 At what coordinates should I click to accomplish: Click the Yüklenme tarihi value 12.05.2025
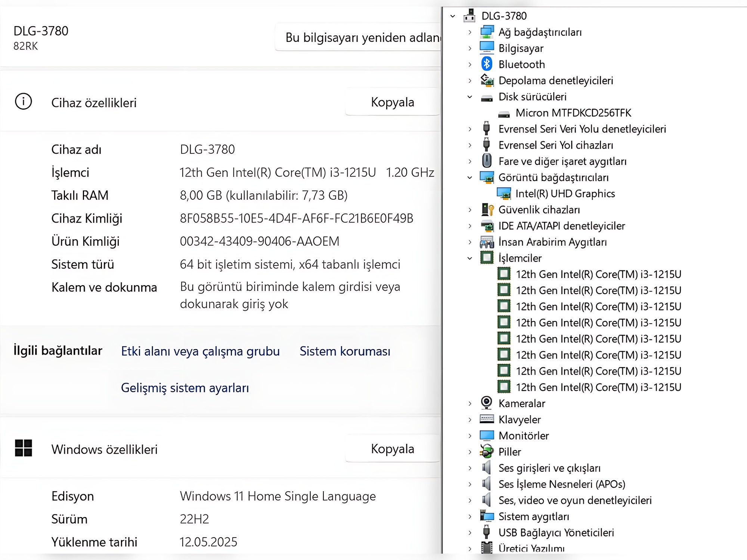click(208, 542)
